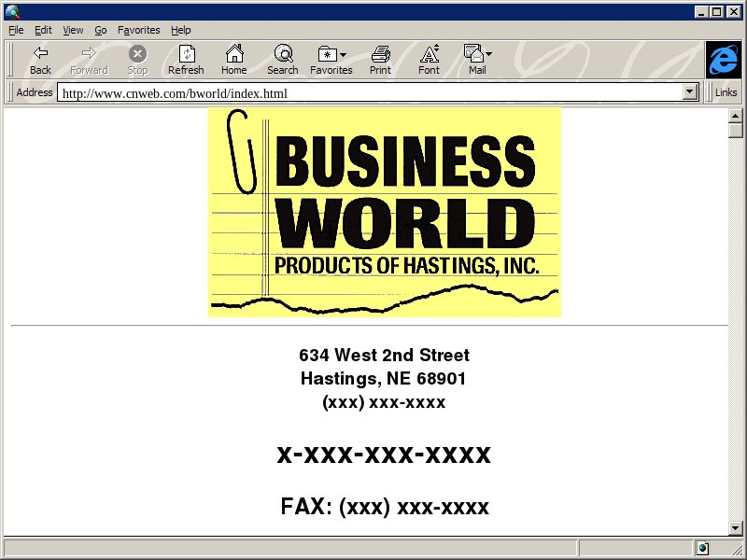Screen dimensions: 747x560
Task: Expand the address bar history dropdown
Action: point(691,92)
